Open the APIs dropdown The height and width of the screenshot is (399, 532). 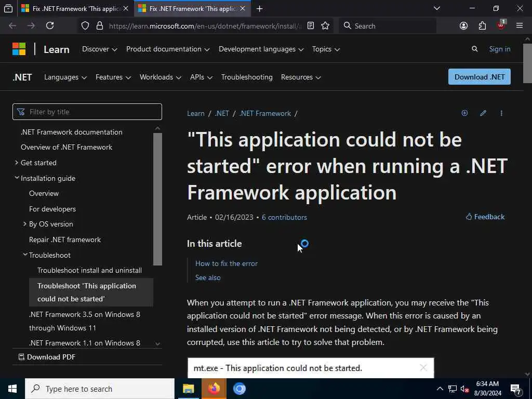pos(201,77)
